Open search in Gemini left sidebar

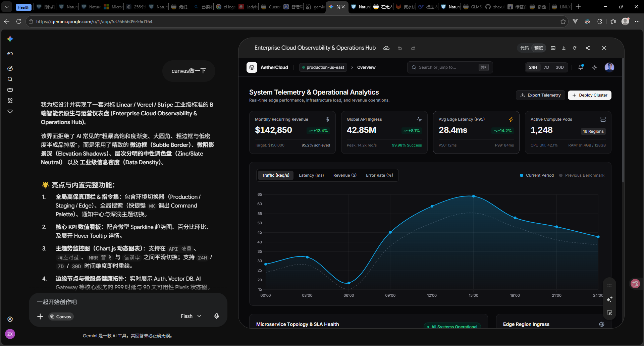10,79
